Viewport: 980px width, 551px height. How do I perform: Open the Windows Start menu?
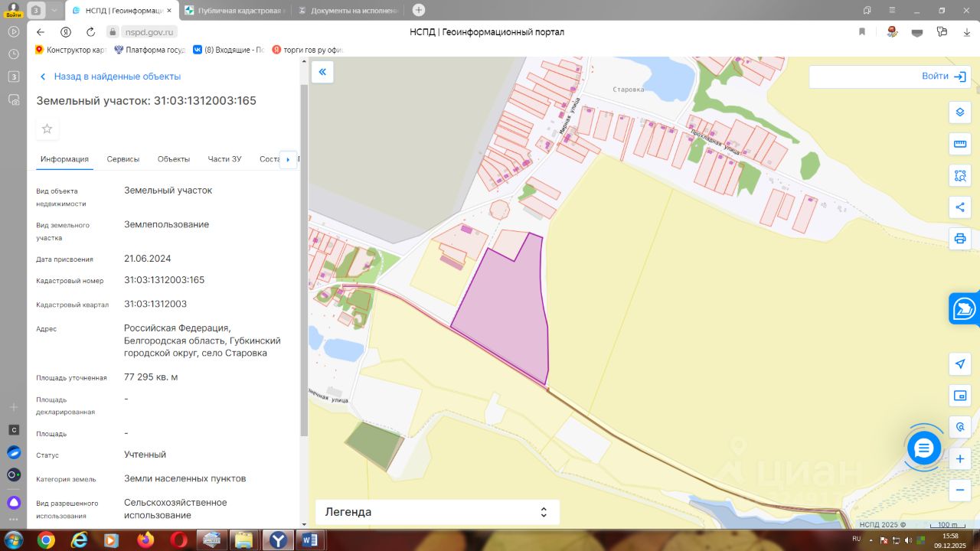point(12,540)
